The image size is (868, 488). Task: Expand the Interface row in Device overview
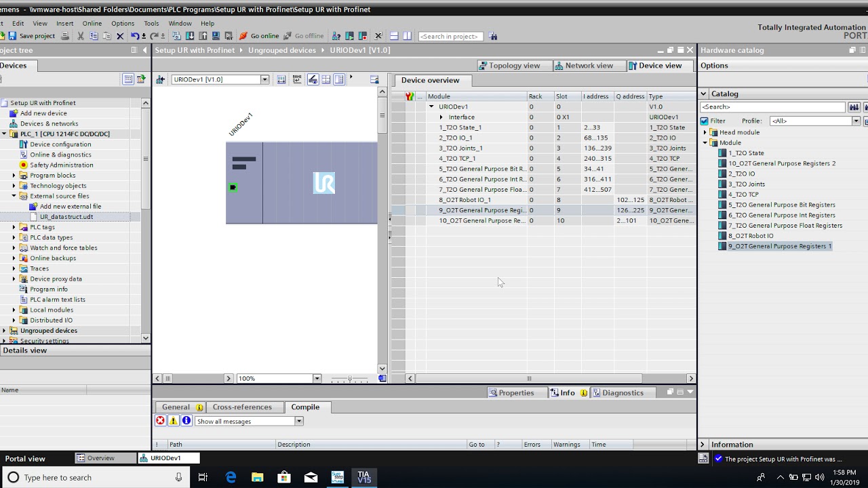441,117
